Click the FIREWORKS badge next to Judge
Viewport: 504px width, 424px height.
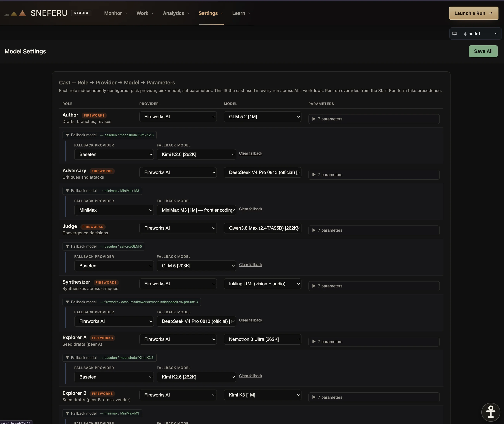(x=93, y=227)
